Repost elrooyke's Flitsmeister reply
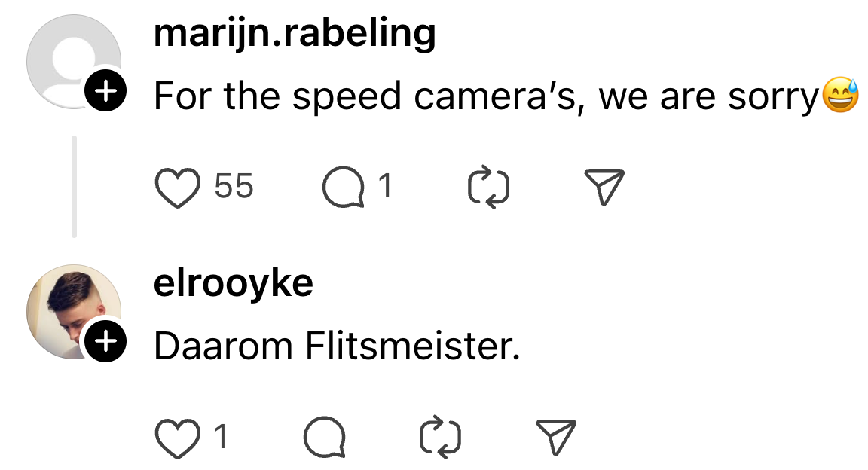The width and height of the screenshot is (868, 470). [x=439, y=438]
